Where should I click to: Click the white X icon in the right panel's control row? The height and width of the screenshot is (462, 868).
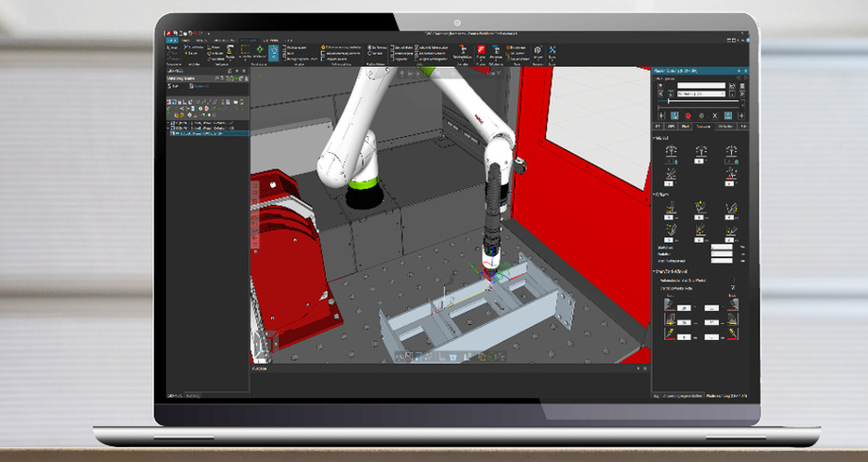[x=715, y=116]
